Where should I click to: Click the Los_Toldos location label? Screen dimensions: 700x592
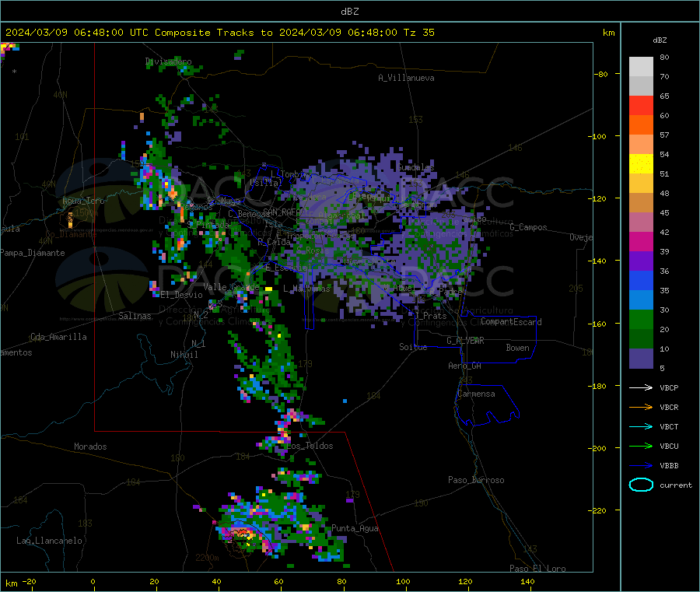[310, 446]
